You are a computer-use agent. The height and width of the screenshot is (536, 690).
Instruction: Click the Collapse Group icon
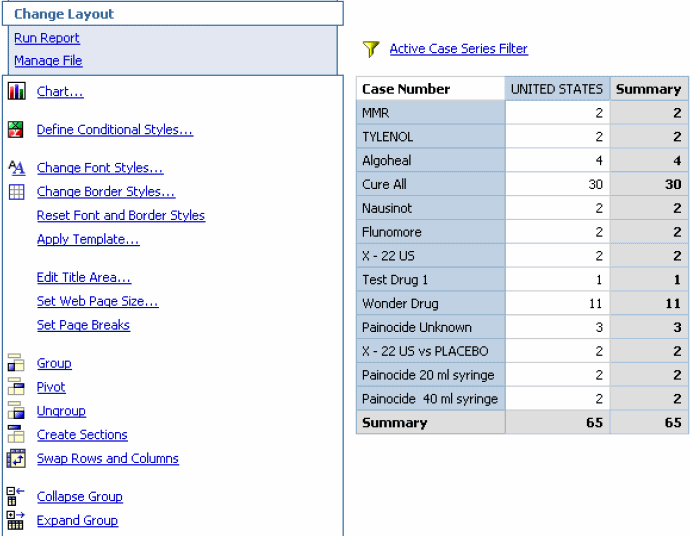point(15,496)
